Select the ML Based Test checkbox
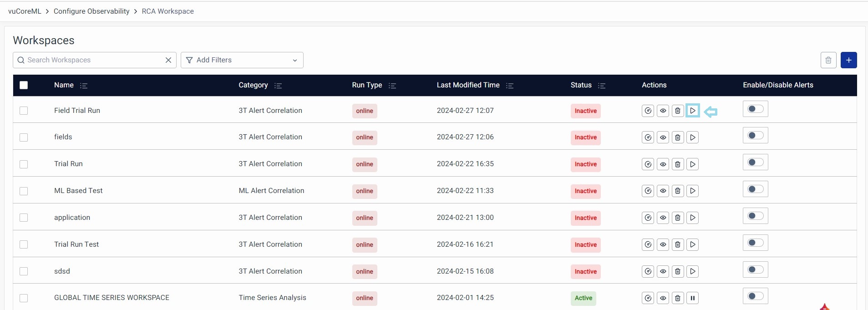The height and width of the screenshot is (310, 868). click(x=24, y=191)
